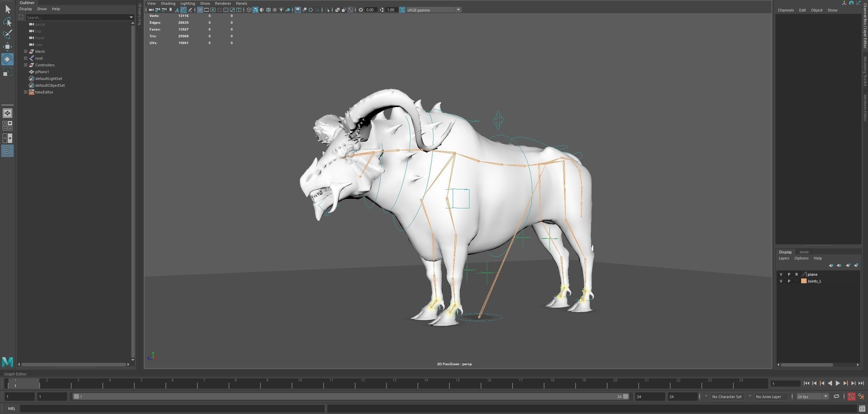Click Play forwards button
The width and height of the screenshot is (868, 414).
837,384
